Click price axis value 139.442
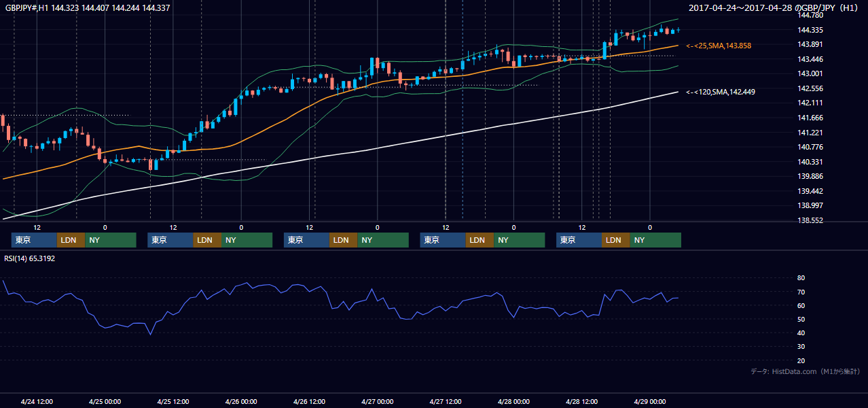Viewport: 868px width, 408px height. point(810,191)
